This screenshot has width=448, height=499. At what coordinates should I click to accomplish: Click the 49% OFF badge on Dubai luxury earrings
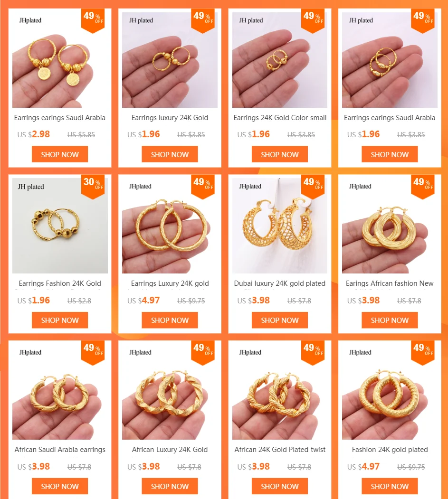click(313, 187)
